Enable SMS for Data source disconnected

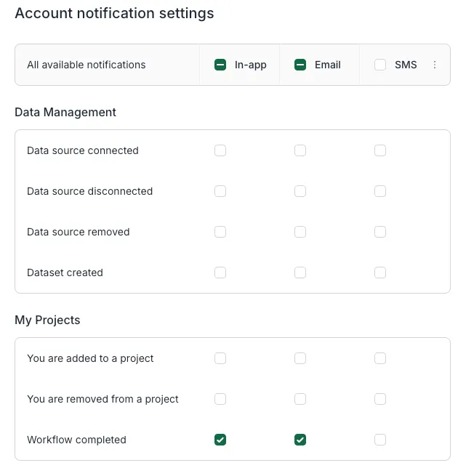click(380, 191)
